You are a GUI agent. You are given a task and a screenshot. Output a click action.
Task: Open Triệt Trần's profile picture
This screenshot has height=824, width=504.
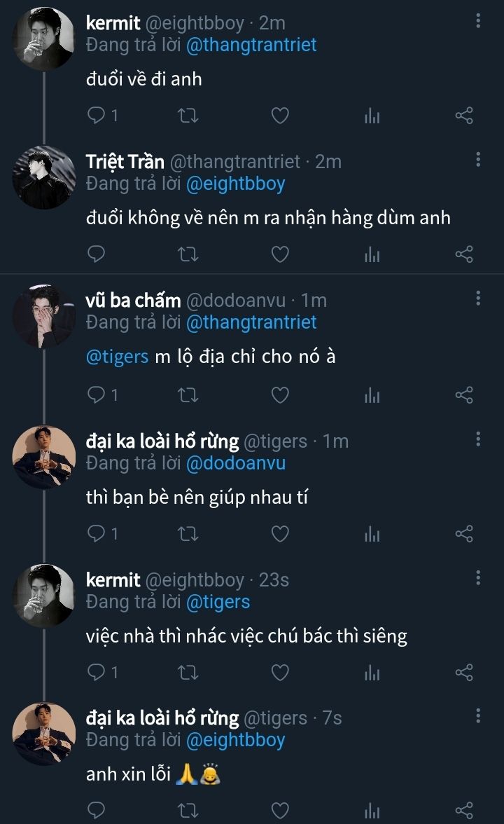(43, 177)
